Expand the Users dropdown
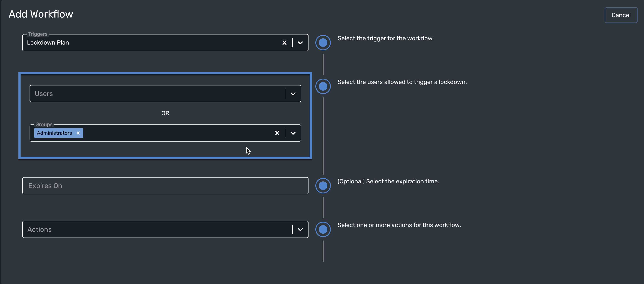Image resolution: width=644 pixels, height=284 pixels. [293, 94]
